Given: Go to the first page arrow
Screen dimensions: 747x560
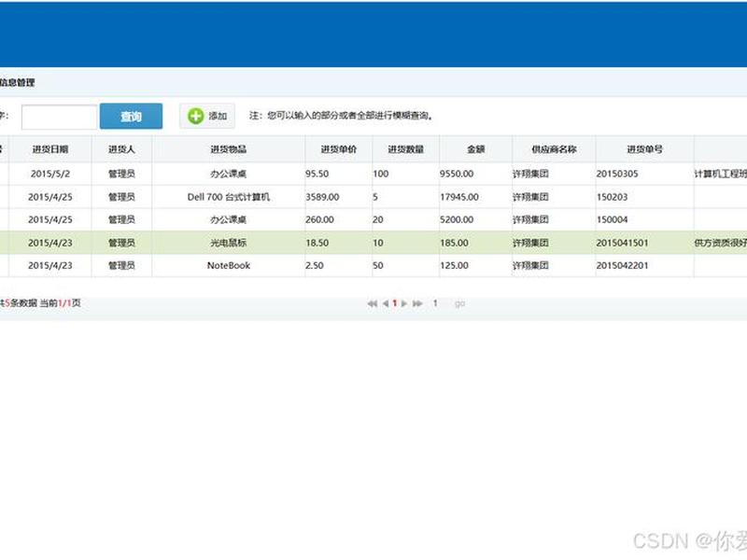Looking at the screenshot, I should [x=372, y=303].
